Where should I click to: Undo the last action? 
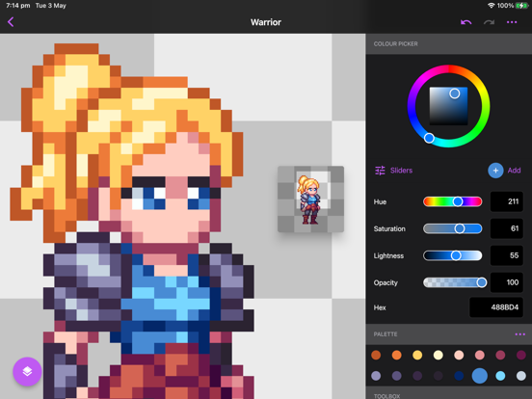[x=465, y=22]
